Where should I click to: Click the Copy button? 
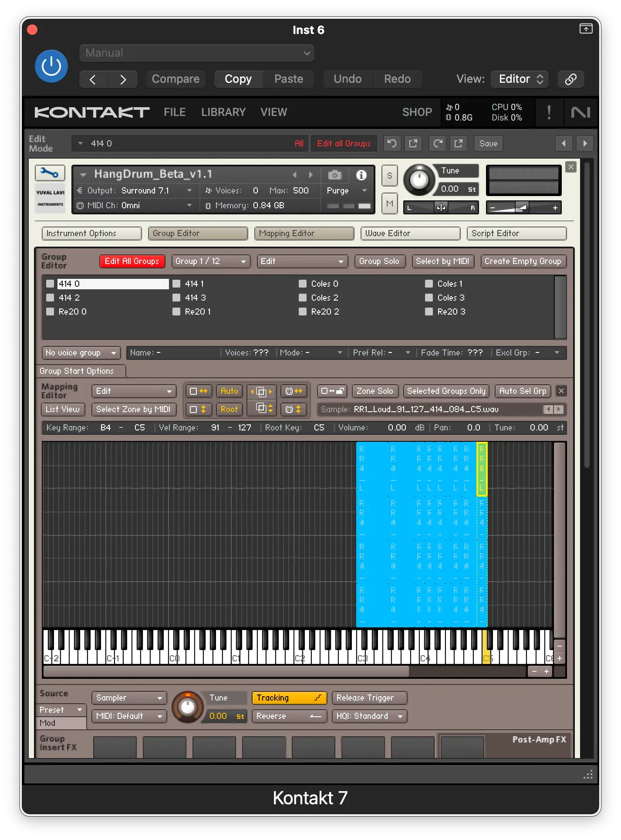238,79
